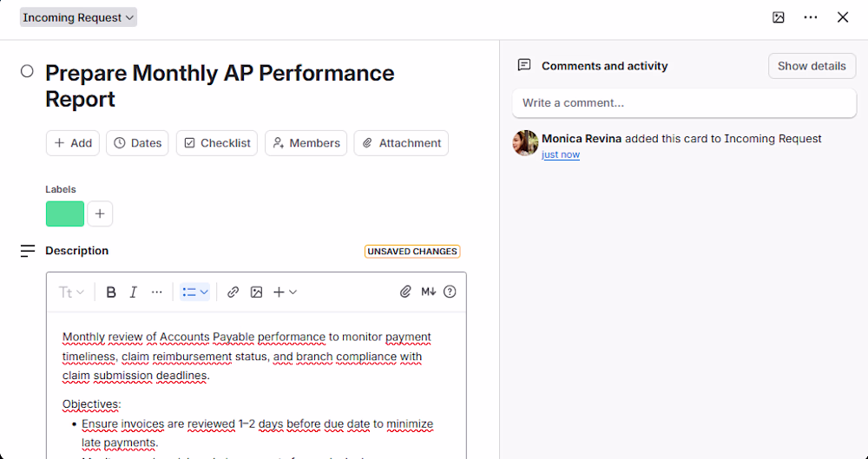Click the Add button
The height and width of the screenshot is (459, 868).
point(73,143)
